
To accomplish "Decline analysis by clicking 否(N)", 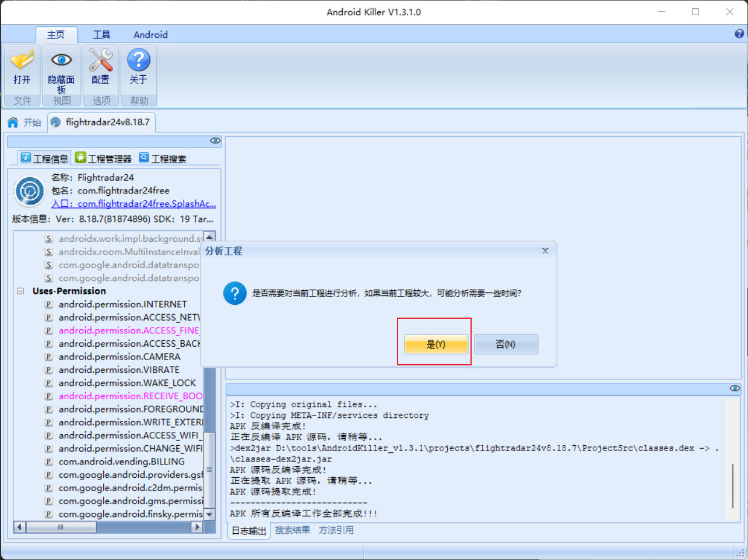I will tap(505, 344).
